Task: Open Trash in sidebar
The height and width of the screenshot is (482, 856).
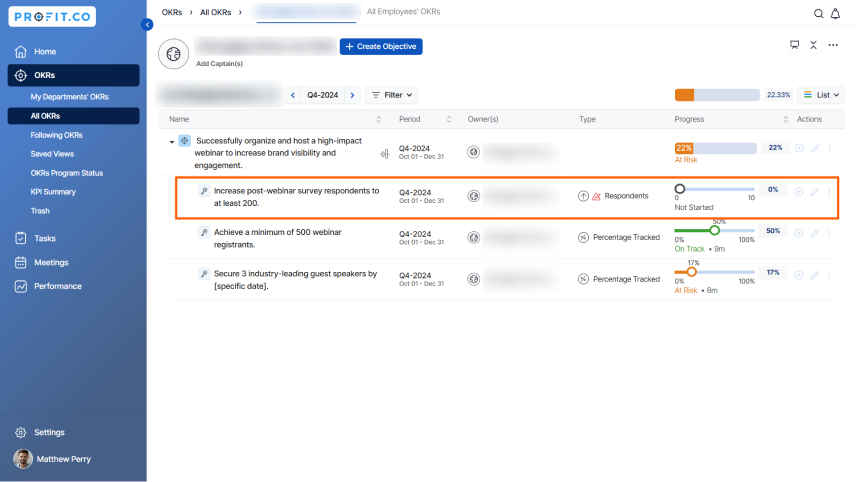Action: click(40, 211)
